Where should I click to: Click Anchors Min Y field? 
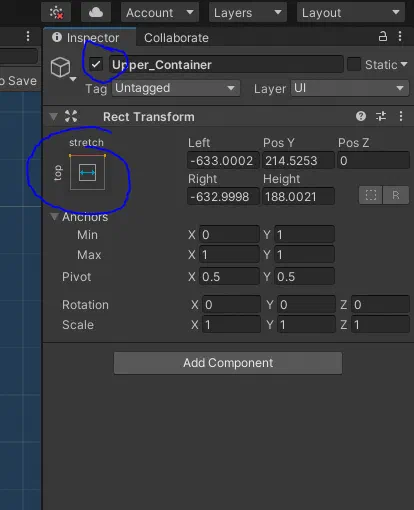click(304, 235)
